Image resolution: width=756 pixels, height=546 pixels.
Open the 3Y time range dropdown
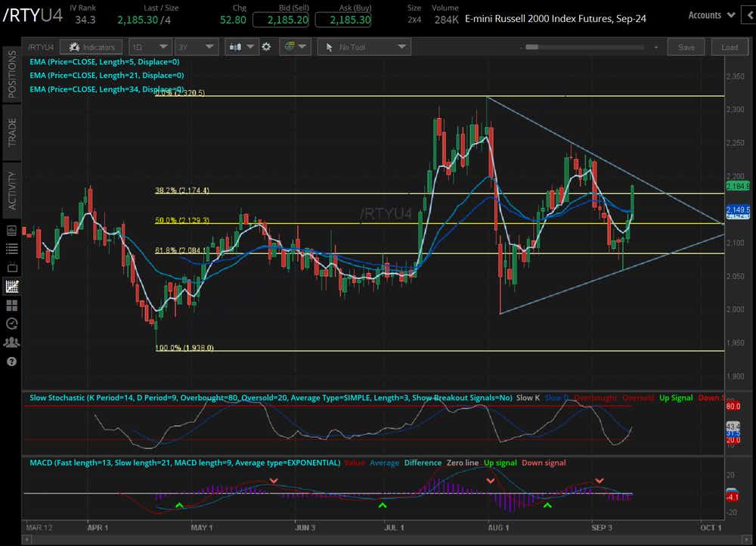197,47
